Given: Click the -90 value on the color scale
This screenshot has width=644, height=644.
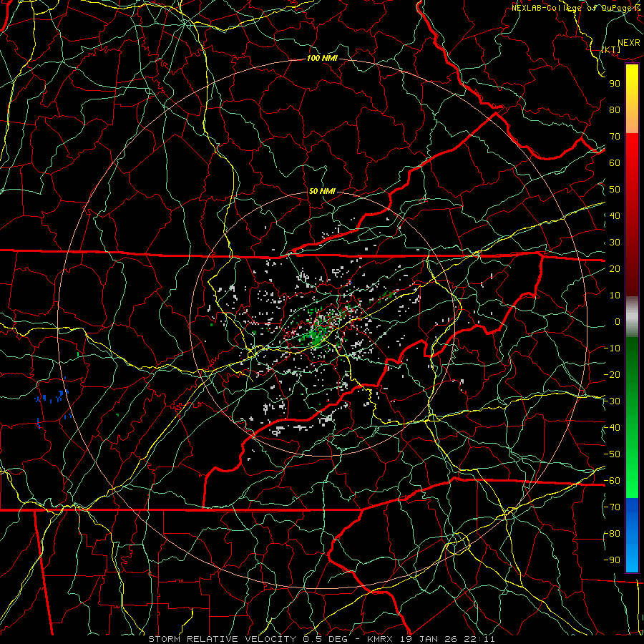Looking at the screenshot, I should (612, 560).
